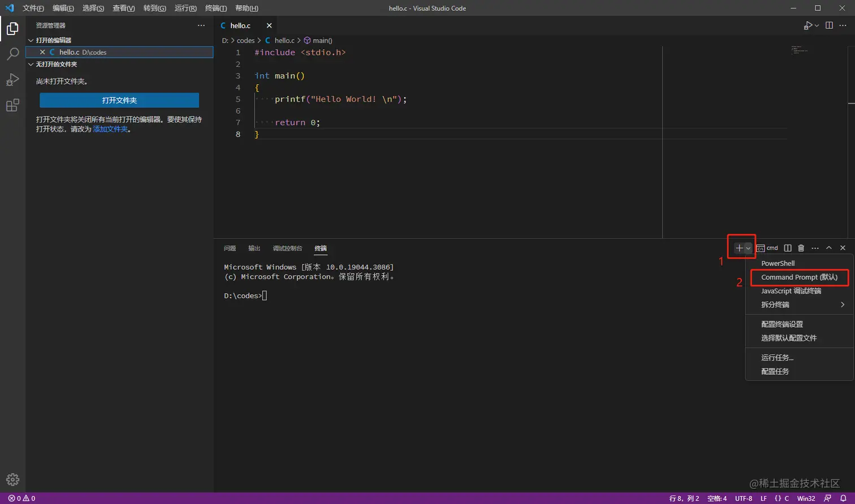
Task: Click the cmd terminal indicator
Action: [x=767, y=248]
